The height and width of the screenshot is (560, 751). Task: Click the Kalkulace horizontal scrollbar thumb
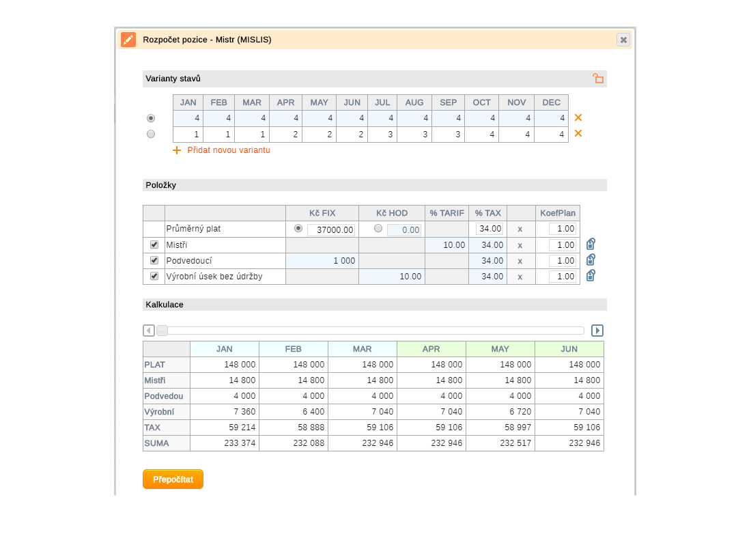(x=162, y=331)
